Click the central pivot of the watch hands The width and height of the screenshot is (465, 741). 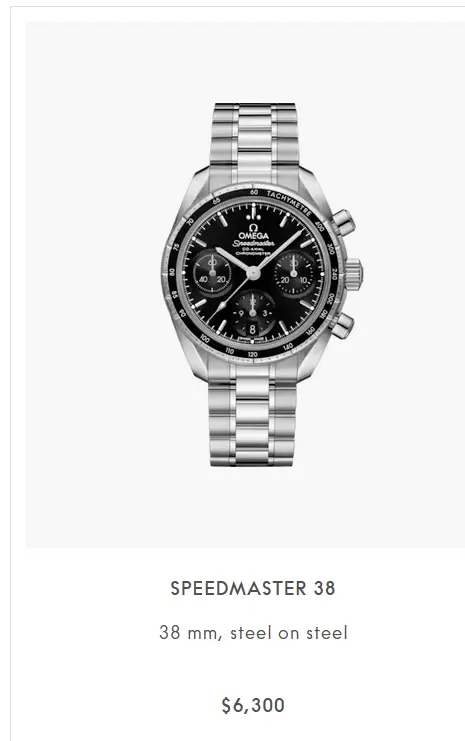click(253, 273)
